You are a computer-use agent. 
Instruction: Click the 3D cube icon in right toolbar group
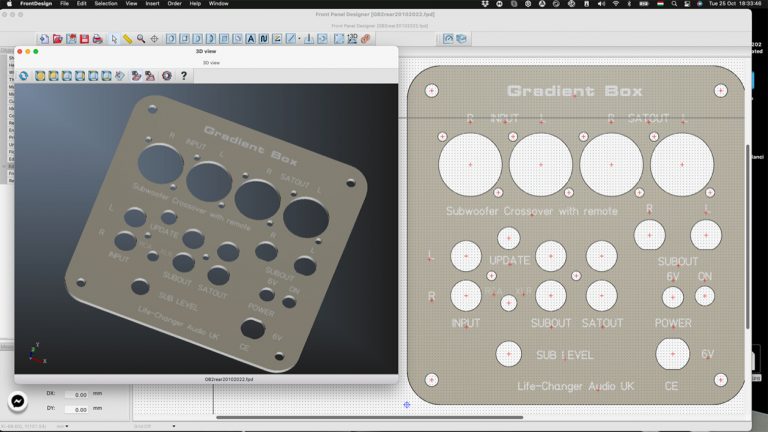pyautogui.click(x=461, y=39)
